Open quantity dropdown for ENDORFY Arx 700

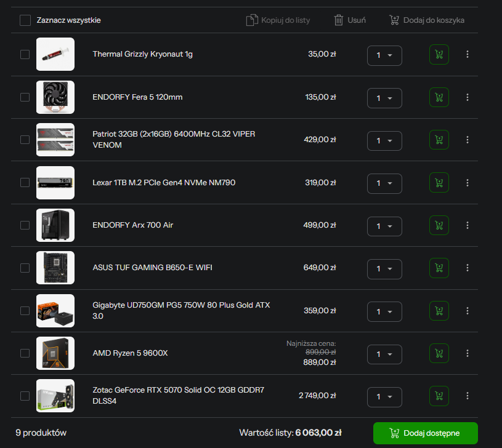point(384,226)
